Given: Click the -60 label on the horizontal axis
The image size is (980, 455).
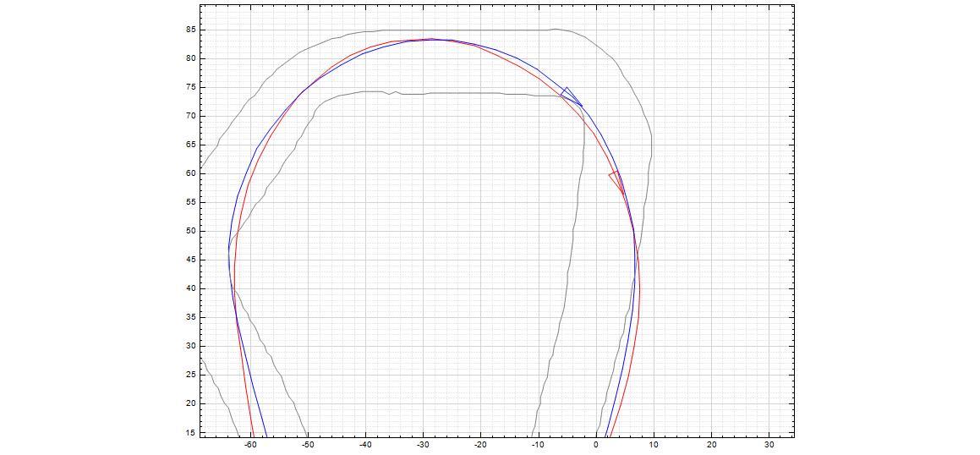Looking at the screenshot, I should coord(250,445).
